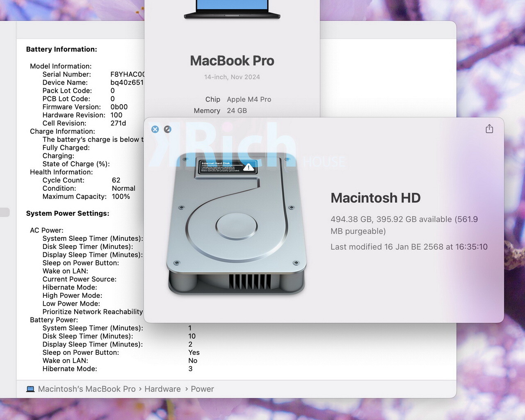Click the Battery Information heading
The width and height of the screenshot is (525, 420).
click(x=62, y=49)
